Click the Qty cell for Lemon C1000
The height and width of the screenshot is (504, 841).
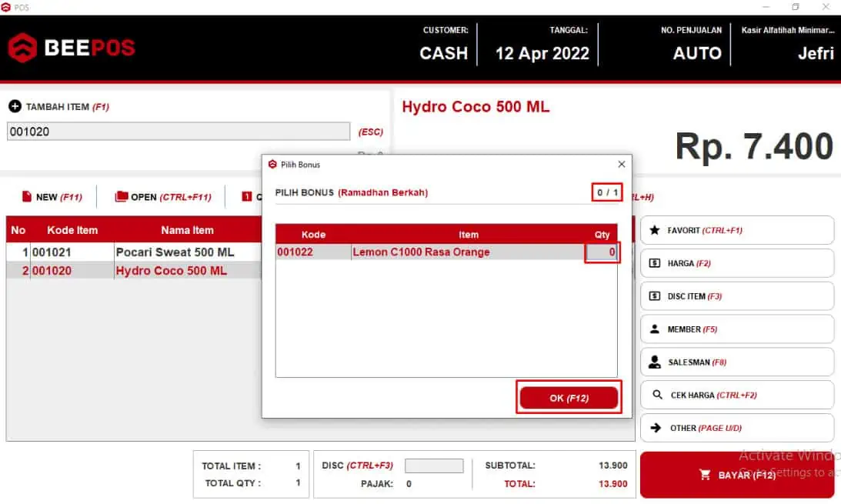coord(601,252)
